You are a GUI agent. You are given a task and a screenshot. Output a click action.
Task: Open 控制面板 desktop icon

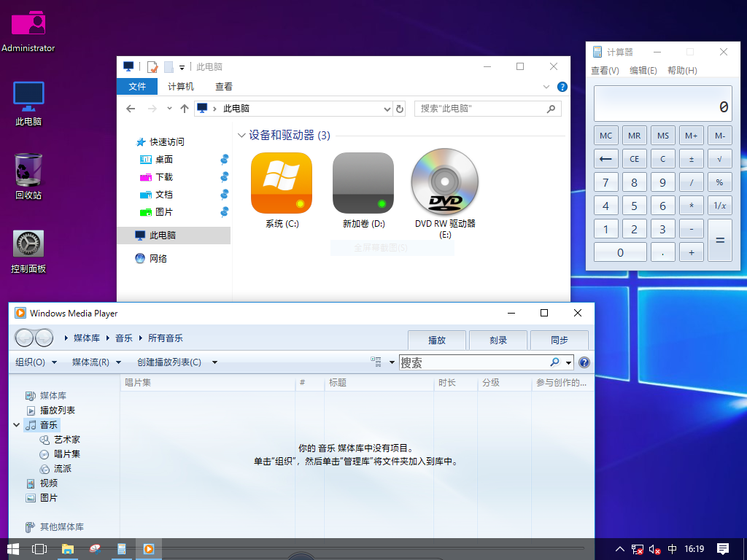(x=28, y=244)
